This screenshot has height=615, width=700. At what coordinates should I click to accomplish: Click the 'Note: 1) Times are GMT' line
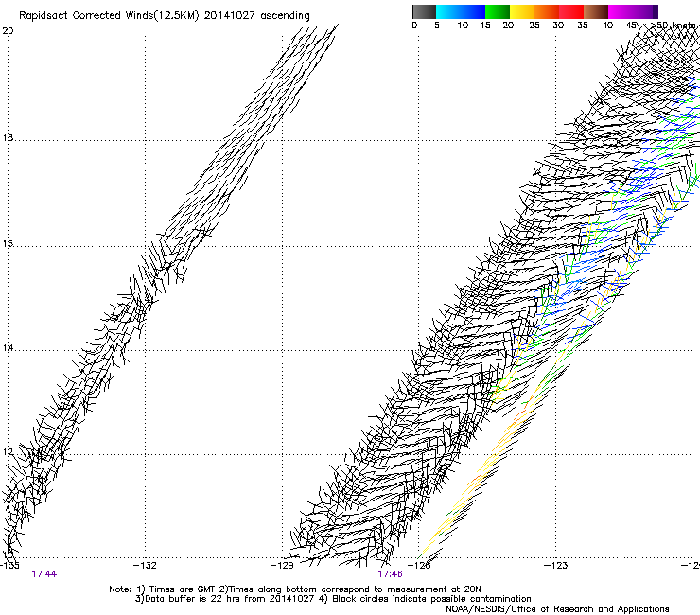(x=294, y=589)
